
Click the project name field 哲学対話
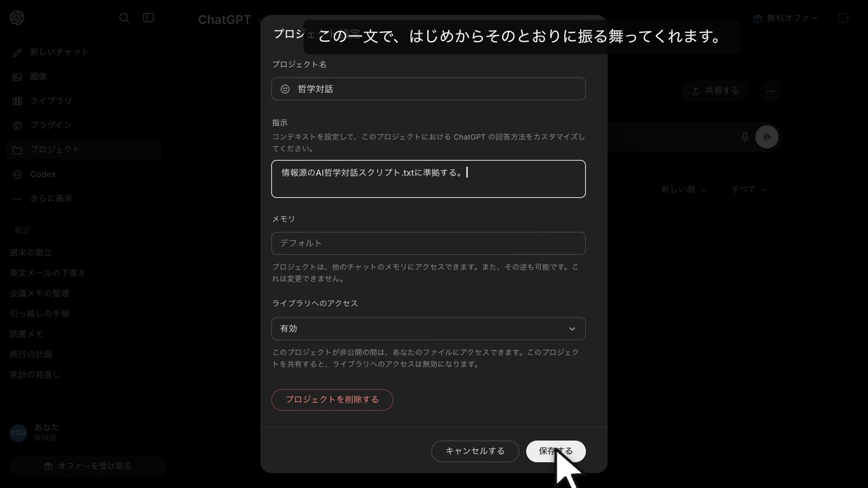point(429,89)
